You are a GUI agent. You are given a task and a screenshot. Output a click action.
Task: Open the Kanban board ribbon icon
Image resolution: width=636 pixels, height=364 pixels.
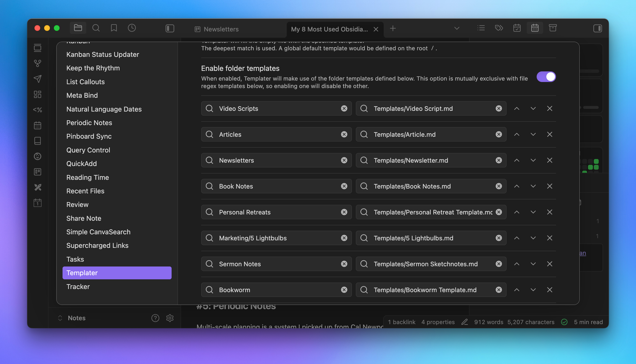coord(38,172)
